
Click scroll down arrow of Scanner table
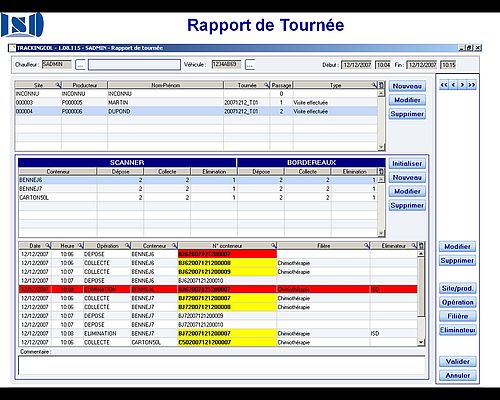click(x=381, y=233)
